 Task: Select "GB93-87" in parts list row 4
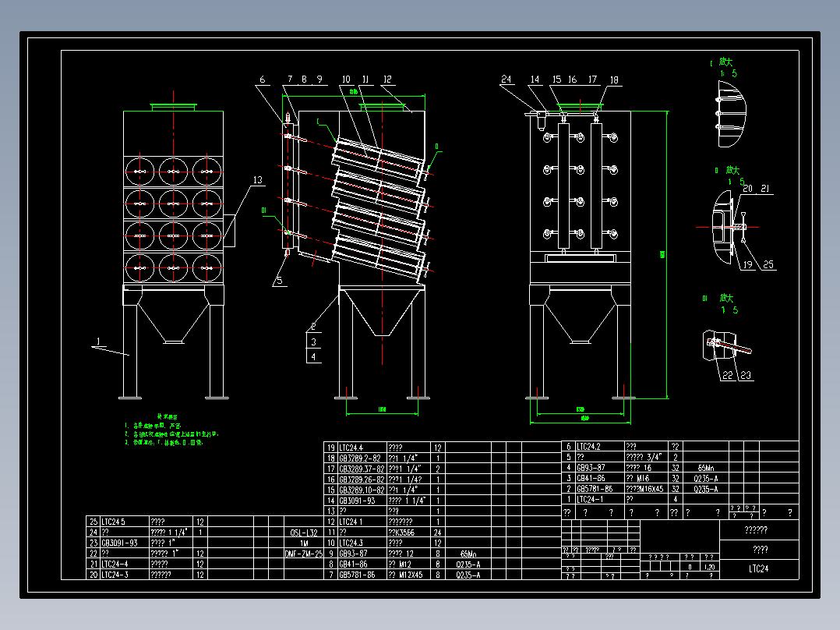pyautogui.click(x=599, y=468)
